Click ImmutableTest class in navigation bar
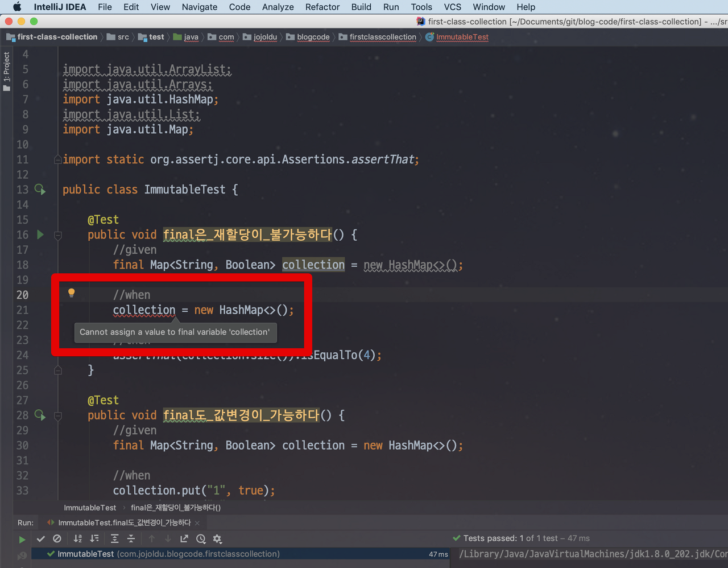 (457, 37)
